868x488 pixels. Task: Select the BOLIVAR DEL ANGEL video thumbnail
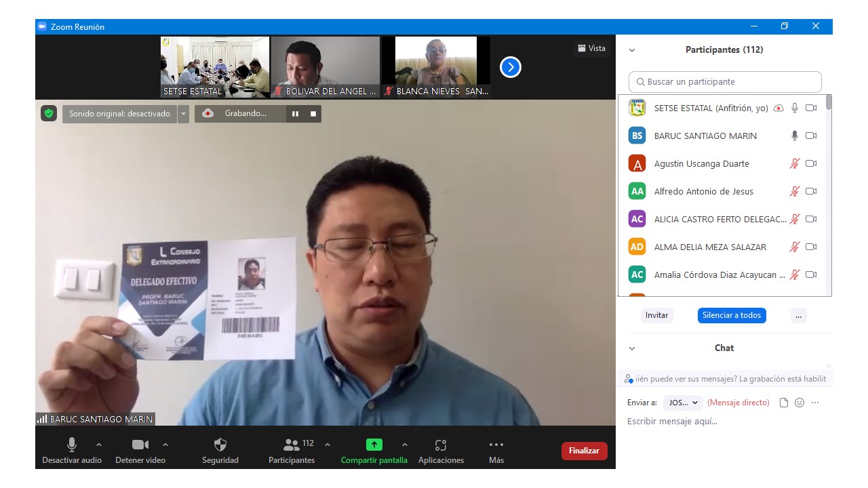click(x=325, y=67)
